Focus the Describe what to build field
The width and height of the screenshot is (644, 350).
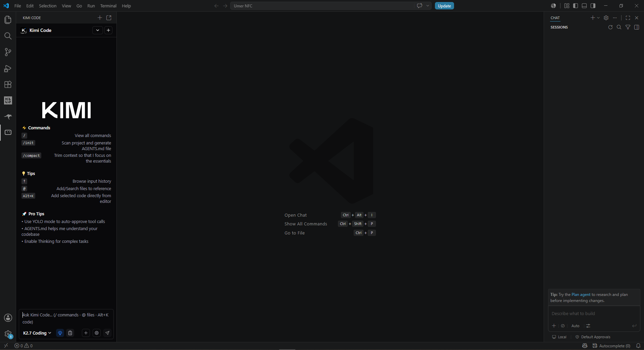(x=594, y=313)
